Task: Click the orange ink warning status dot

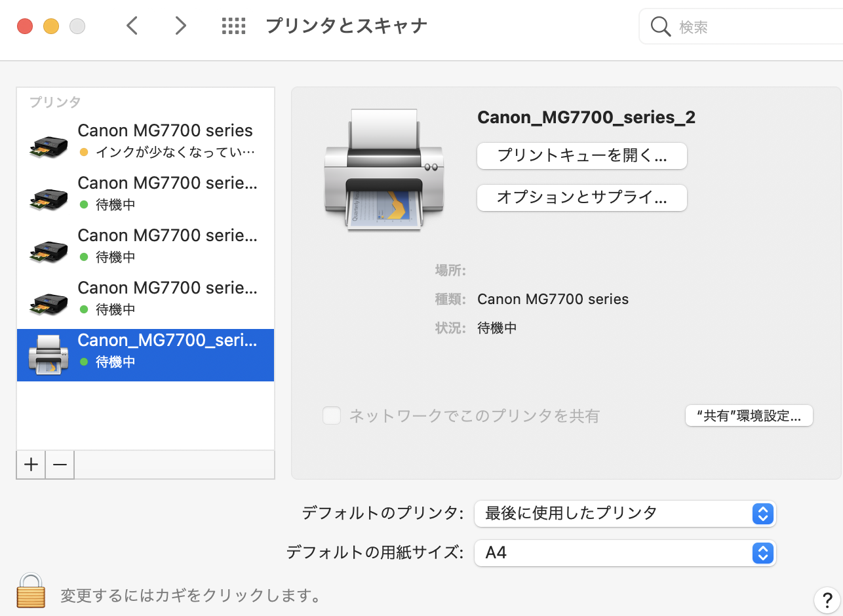Action: 83,152
